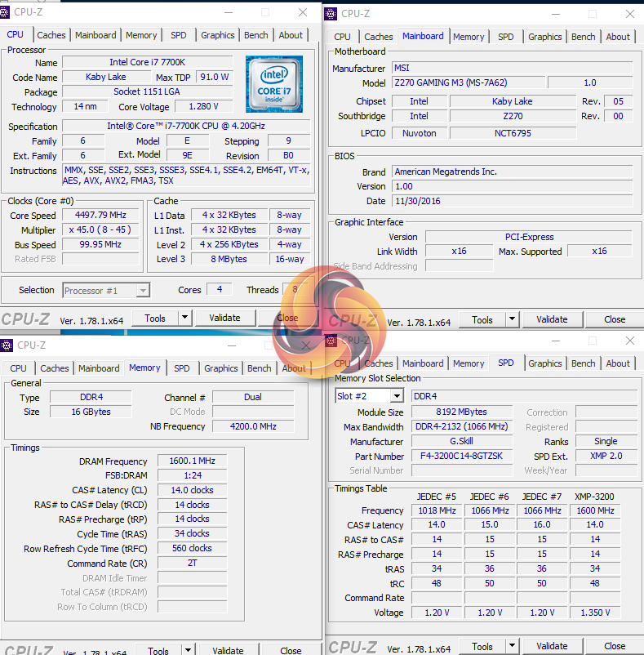
Task: Click Validate button in SPD window
Action: click(552, 646)
